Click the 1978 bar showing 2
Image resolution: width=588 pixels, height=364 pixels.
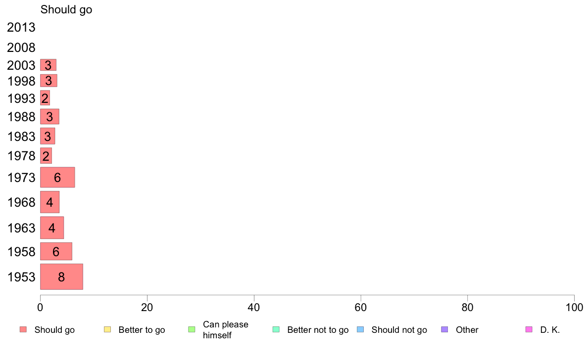pyautogui.click(x=46, y=156)
